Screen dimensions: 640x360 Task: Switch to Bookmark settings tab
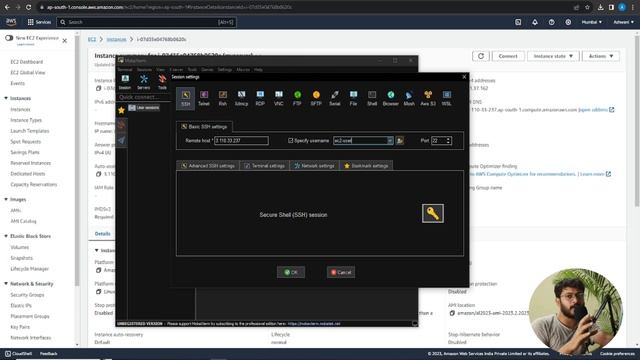pos(366,166)
